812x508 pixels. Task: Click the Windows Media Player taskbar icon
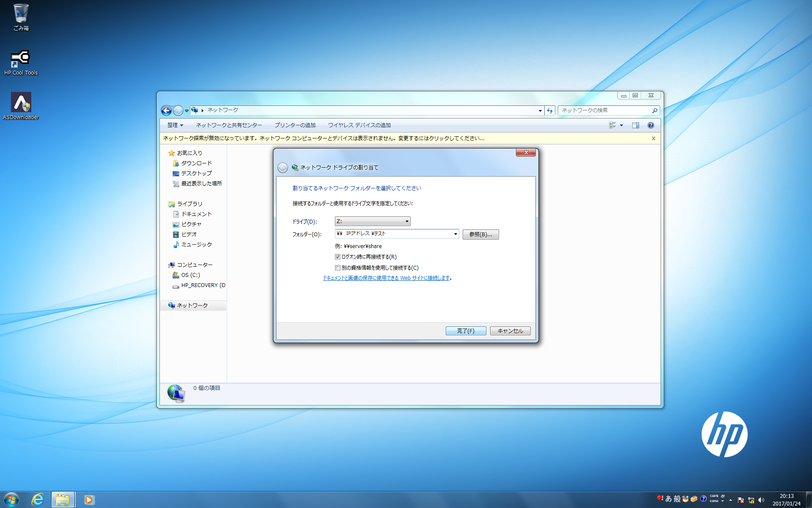click(89, 500)
